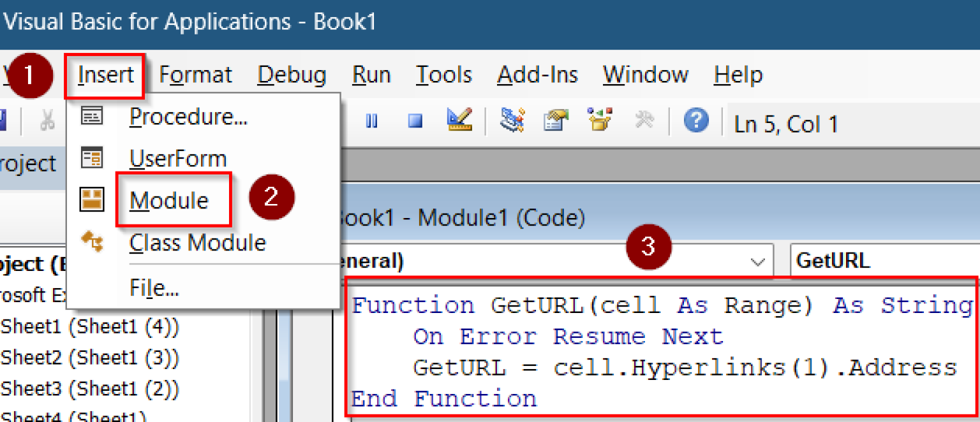Choose Class Module menu entry
Screen dimensions: 980x422
(197, 243)
